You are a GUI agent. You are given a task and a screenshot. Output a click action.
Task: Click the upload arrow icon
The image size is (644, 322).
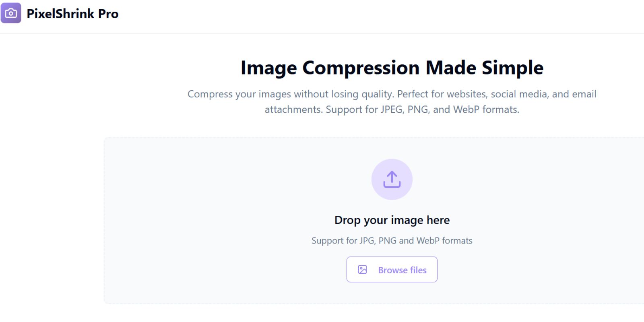click(392, 180)
